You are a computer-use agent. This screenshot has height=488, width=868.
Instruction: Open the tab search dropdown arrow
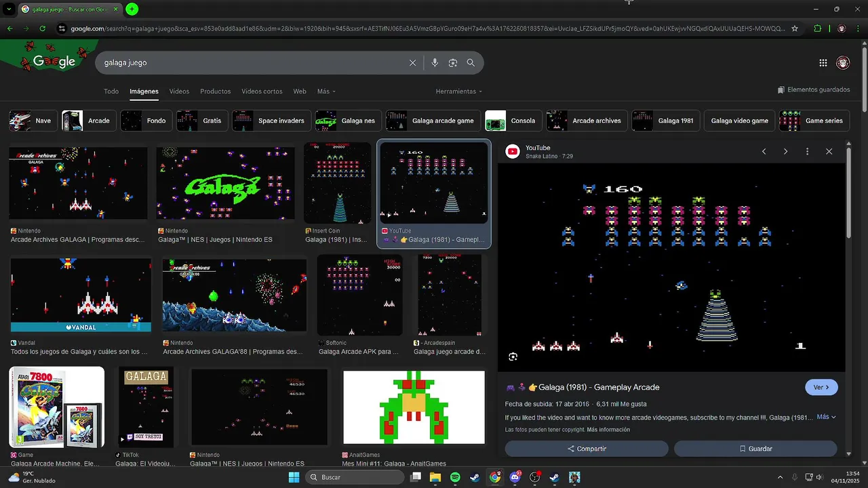click(x=9, y=9)
